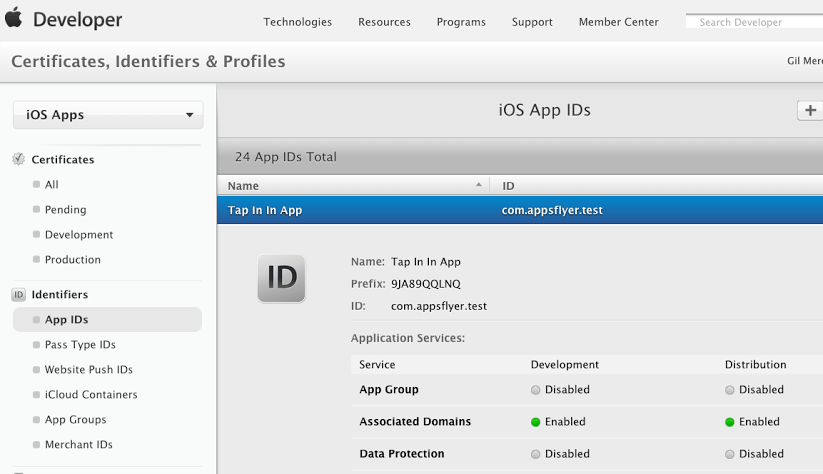Open the Programs menu
Screen dimensions: 823x474
[461, 22]
